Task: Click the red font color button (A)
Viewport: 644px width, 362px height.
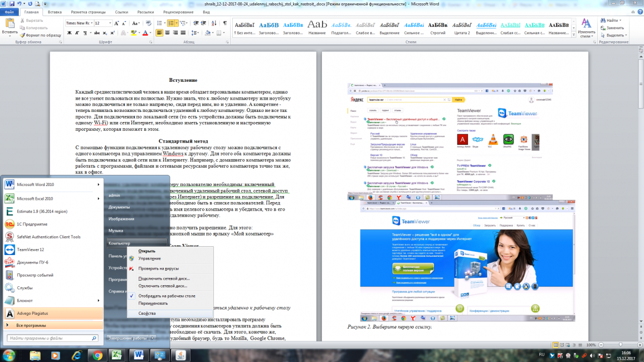Action: tap(145, 33)
